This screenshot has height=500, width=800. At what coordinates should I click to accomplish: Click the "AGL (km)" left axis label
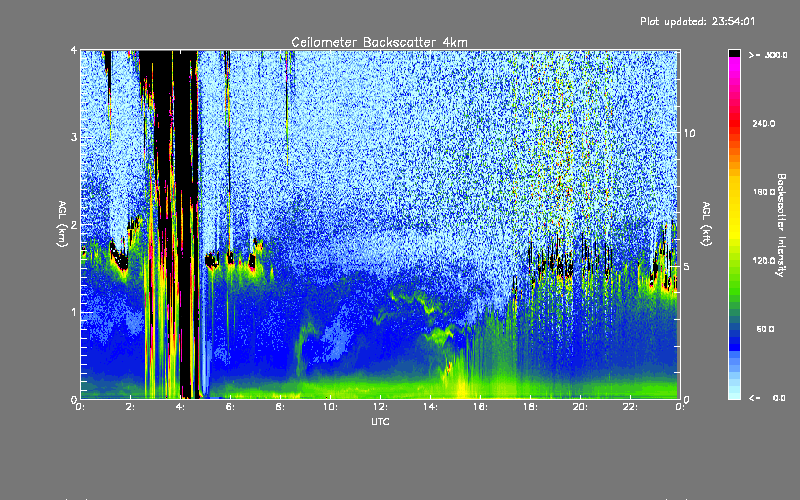(62, 224)
